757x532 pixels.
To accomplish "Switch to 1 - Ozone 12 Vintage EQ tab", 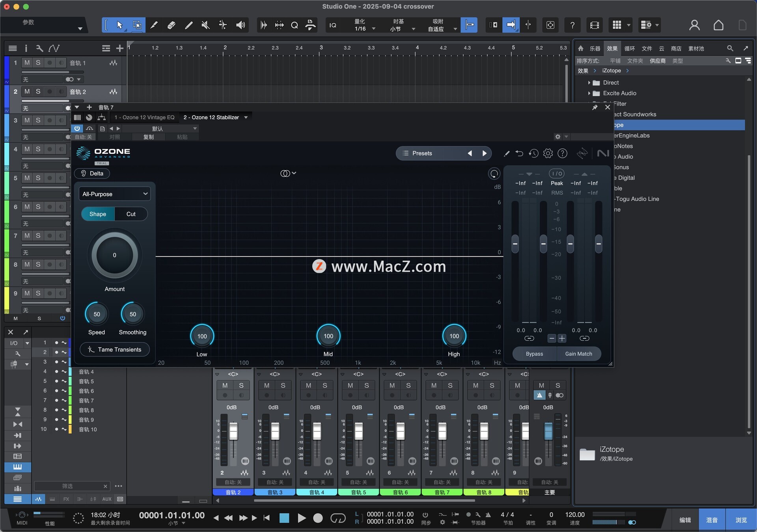I will click(x=144, y=118).
